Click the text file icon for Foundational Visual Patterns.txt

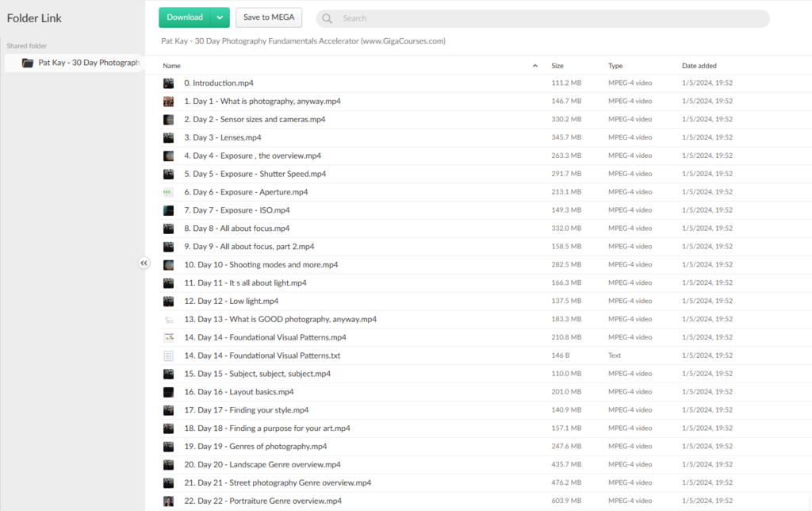click(x=168, y=355)
